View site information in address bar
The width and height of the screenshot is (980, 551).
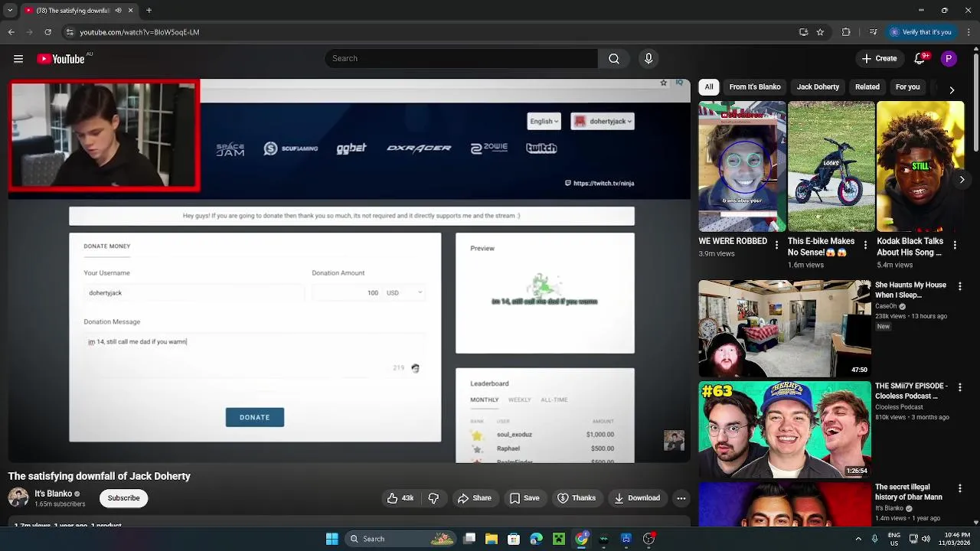point(70,32)
